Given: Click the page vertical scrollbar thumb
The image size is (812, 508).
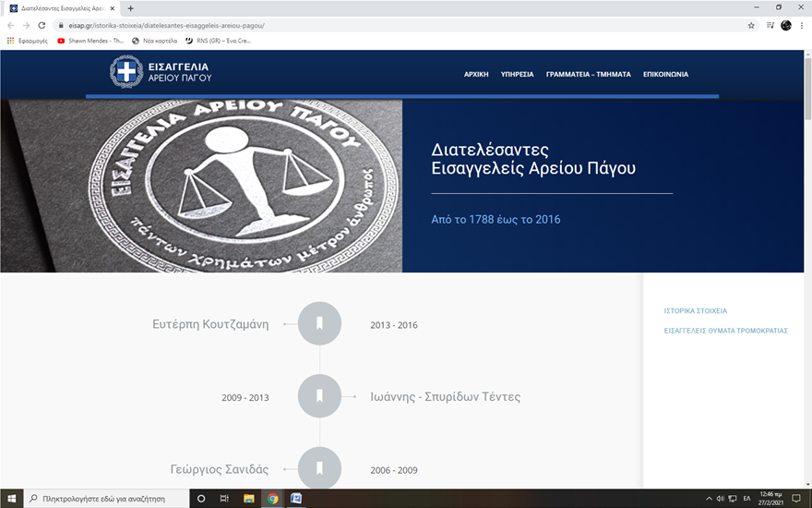Looking at the screenshot, I should tap(807, 88).
